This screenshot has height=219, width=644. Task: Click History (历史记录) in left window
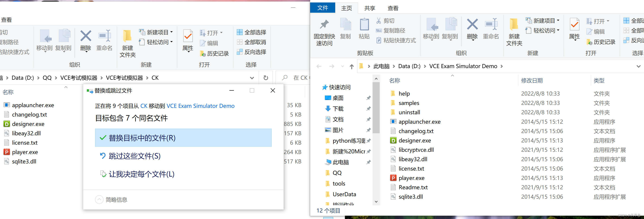click(214, 53)
